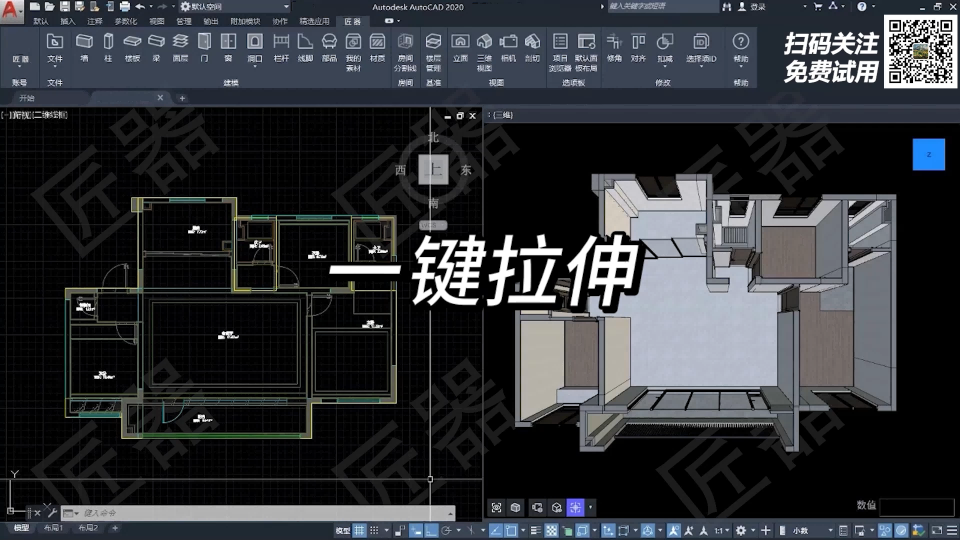
Task: Open the 项目浏览器 project browser
Action: pyautogui.click(x=560, y=52)
